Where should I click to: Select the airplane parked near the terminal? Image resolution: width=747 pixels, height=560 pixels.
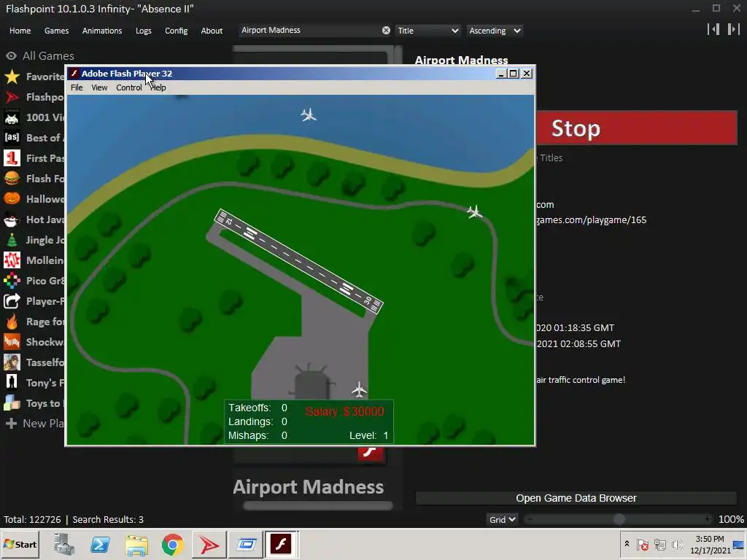pos(359,389)
